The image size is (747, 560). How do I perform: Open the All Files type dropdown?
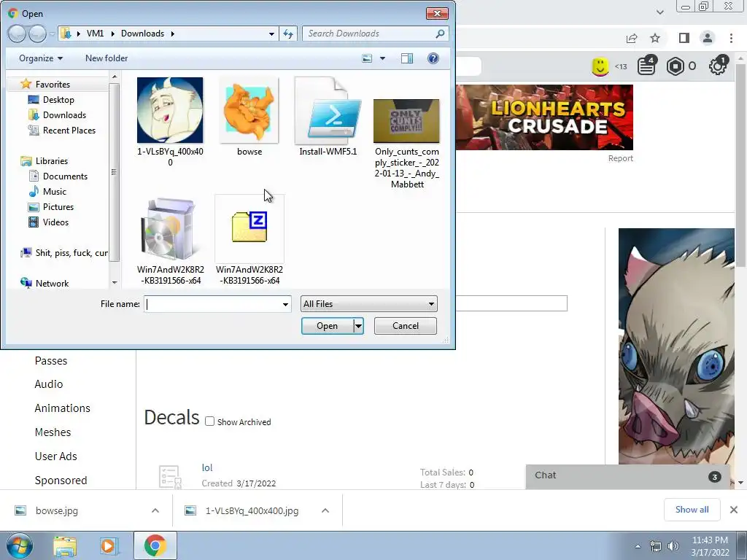click(x=368, y=304)
